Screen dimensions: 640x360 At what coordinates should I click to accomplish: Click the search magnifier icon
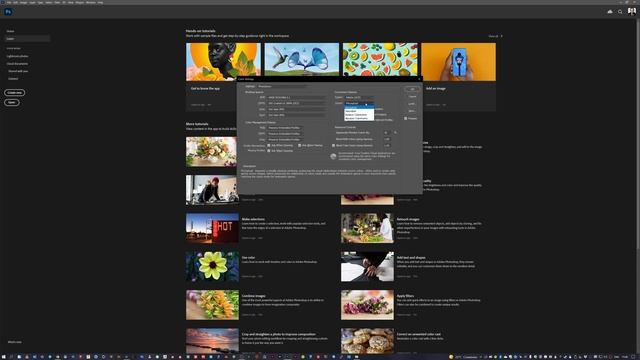click(620, 12)
